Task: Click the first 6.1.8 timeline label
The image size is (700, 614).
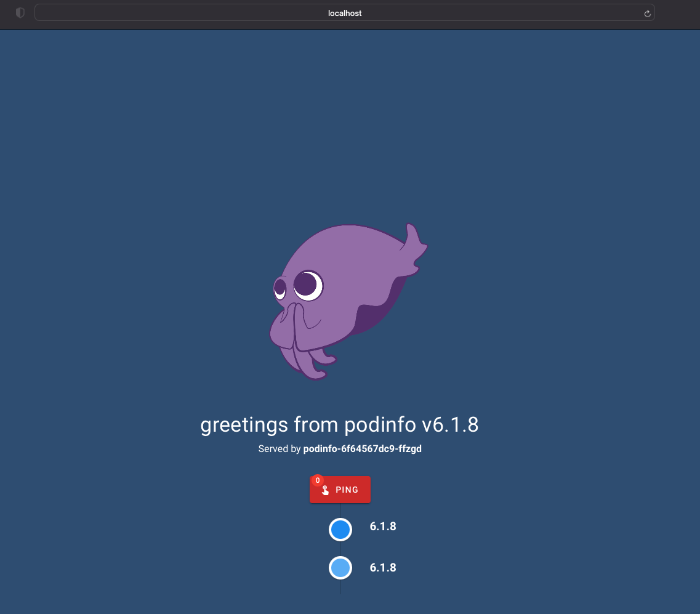Action: [x=382, y=527]
